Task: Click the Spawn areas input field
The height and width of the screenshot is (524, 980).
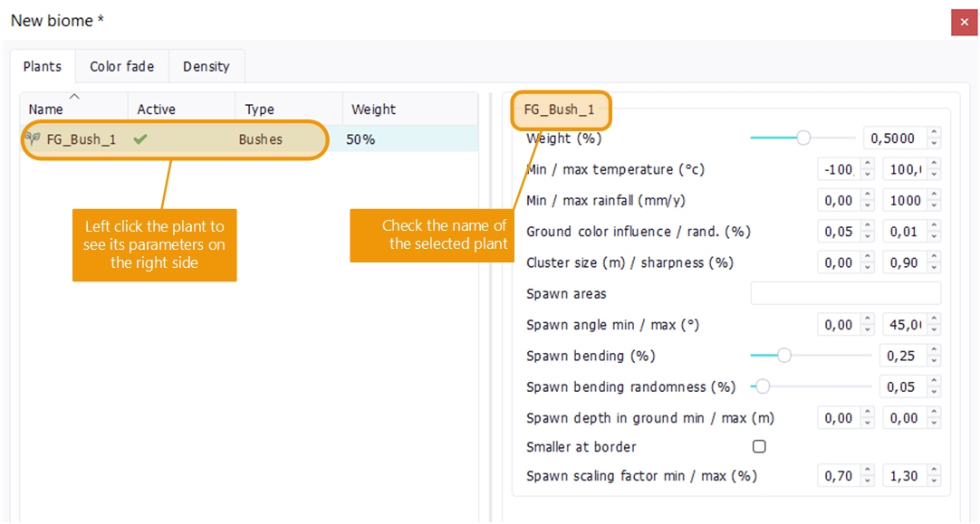Action: (845, 293)
